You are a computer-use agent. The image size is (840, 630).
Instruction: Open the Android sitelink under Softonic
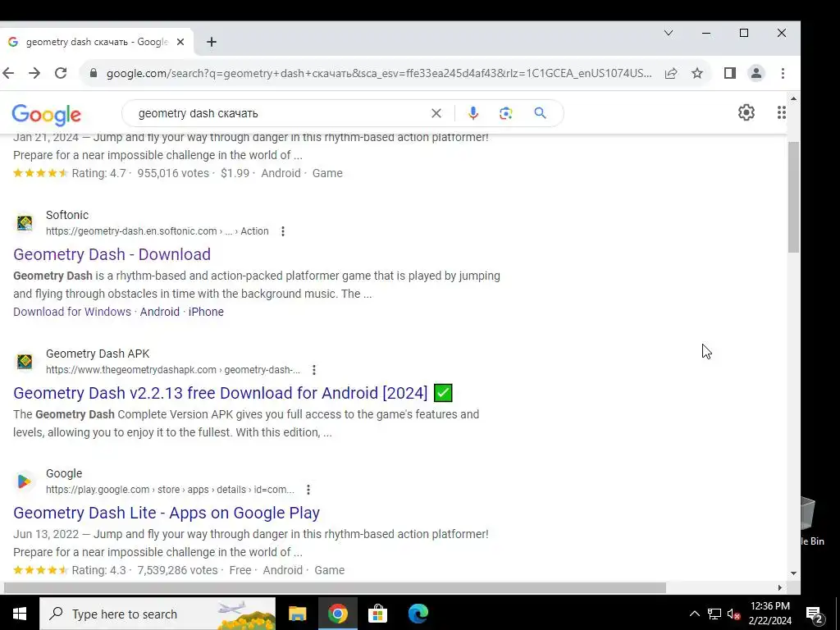(160, 312)
